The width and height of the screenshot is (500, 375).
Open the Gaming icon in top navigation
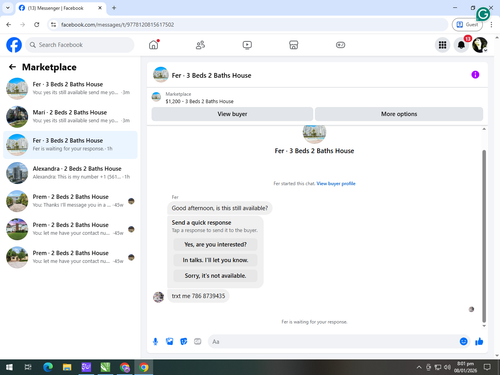pos(340,45)
